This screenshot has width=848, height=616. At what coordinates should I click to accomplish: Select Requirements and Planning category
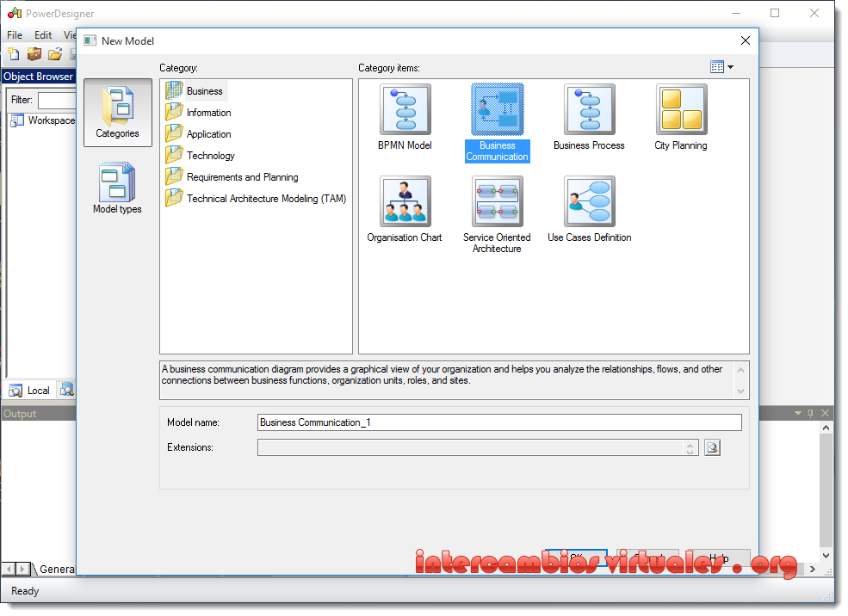pos(232,177)
